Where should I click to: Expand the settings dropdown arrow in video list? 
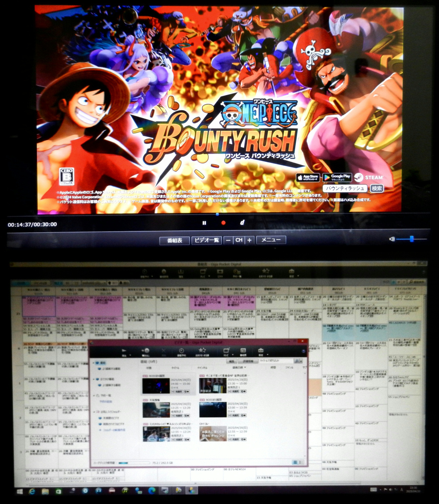[267, 355]
